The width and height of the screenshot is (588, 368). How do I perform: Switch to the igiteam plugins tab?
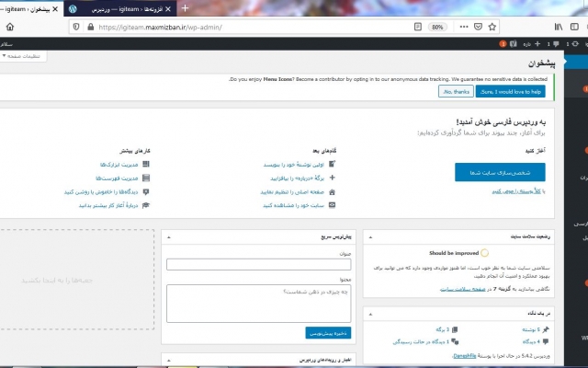point(120,9)
